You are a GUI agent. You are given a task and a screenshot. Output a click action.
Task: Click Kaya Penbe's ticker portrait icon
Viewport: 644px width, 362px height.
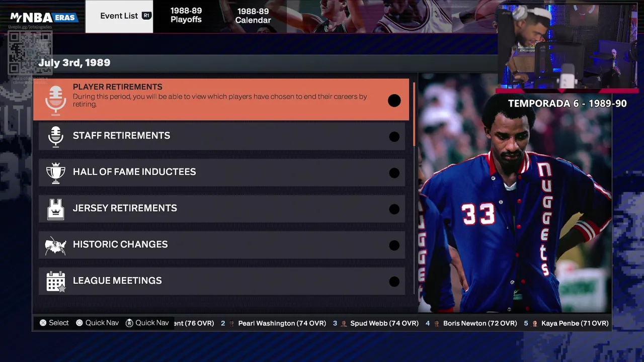tap(535, 323)
